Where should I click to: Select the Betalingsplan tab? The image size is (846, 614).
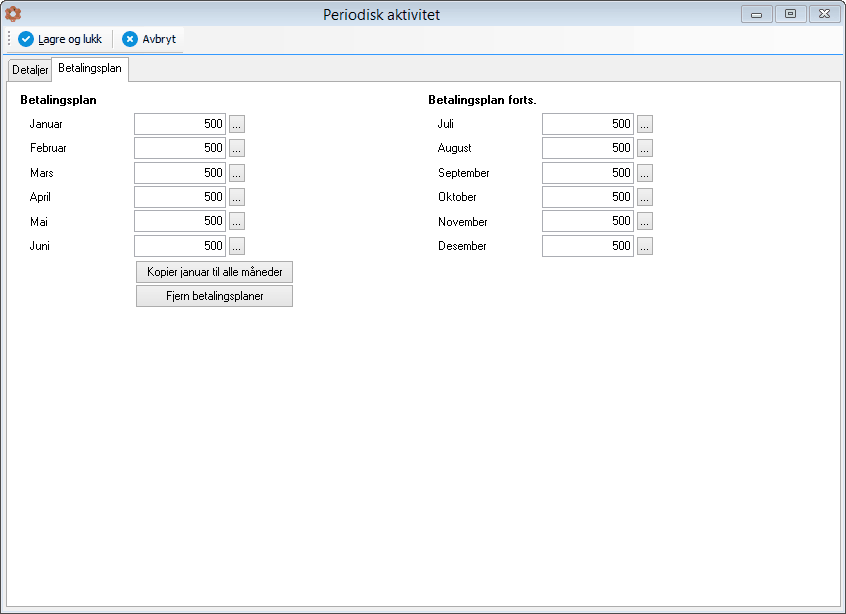[x=90, y=69]
